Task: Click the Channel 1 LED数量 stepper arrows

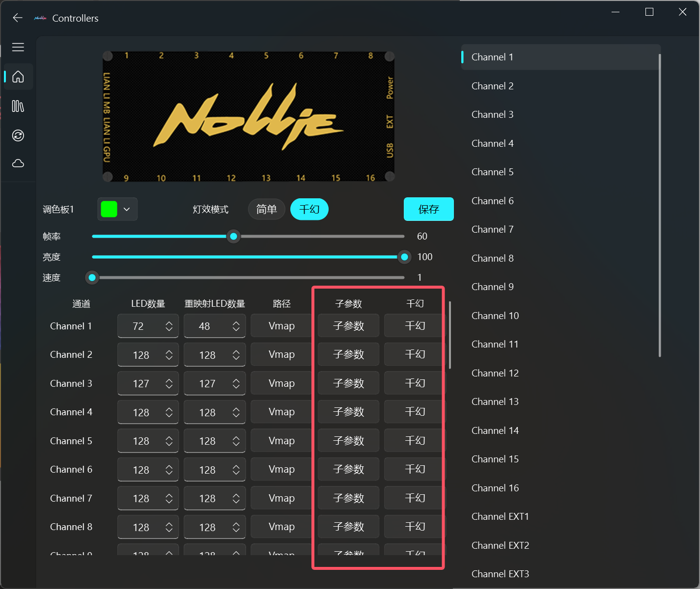Action: [169, 326]
